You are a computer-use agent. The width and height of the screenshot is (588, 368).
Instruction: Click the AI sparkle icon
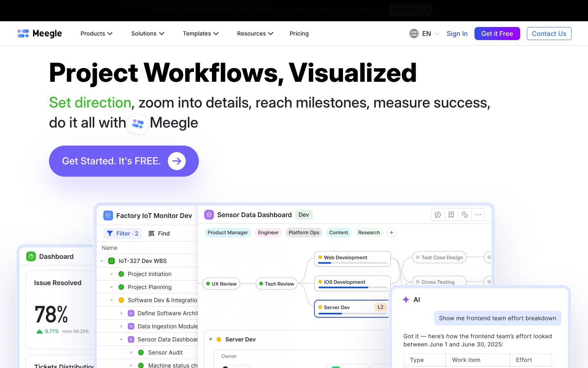[406, 300]
